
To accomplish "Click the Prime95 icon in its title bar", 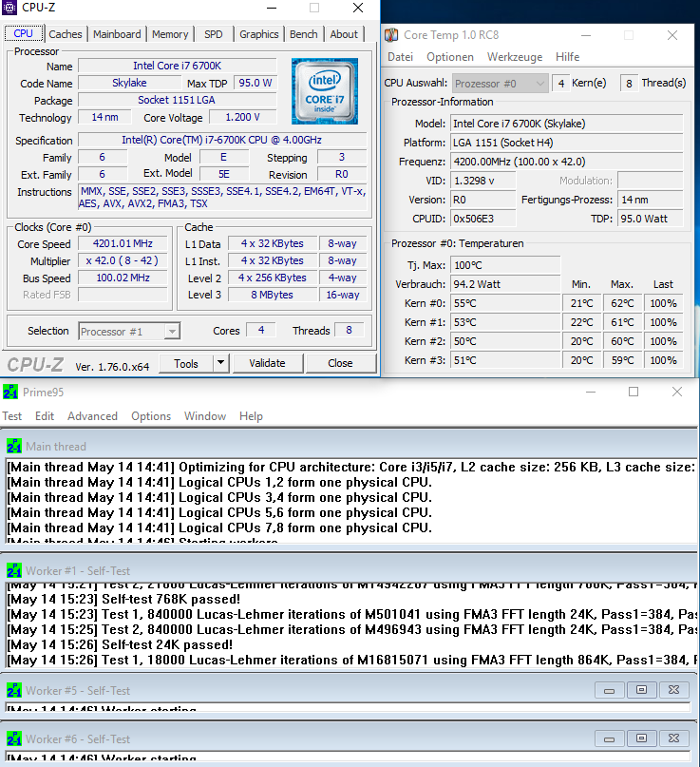I will [10, 392].
